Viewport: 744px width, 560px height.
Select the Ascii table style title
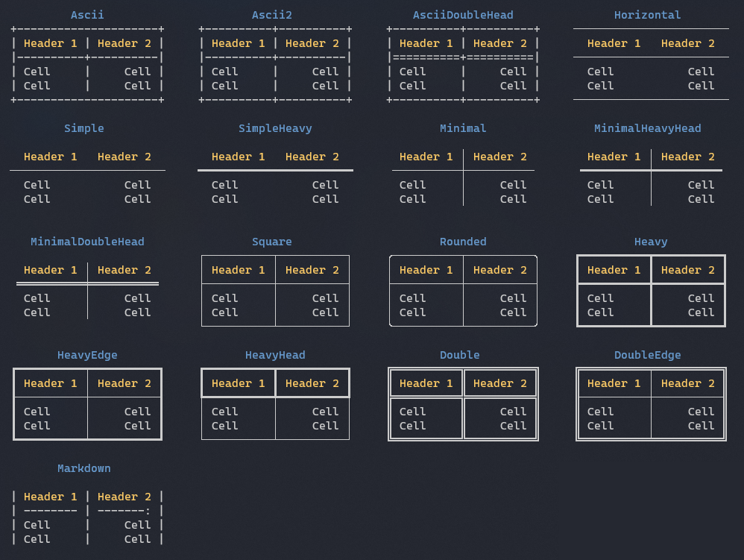pyautogui.click(x=87, y=14)
